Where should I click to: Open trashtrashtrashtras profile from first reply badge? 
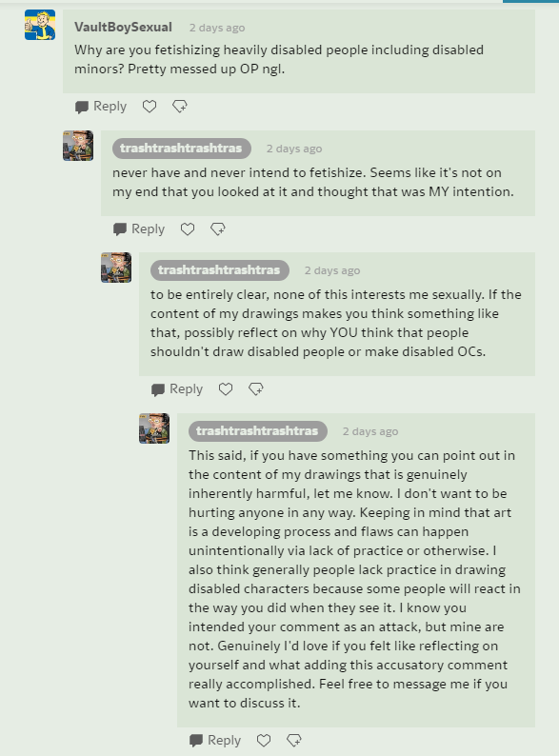click(x=181, y=148)
